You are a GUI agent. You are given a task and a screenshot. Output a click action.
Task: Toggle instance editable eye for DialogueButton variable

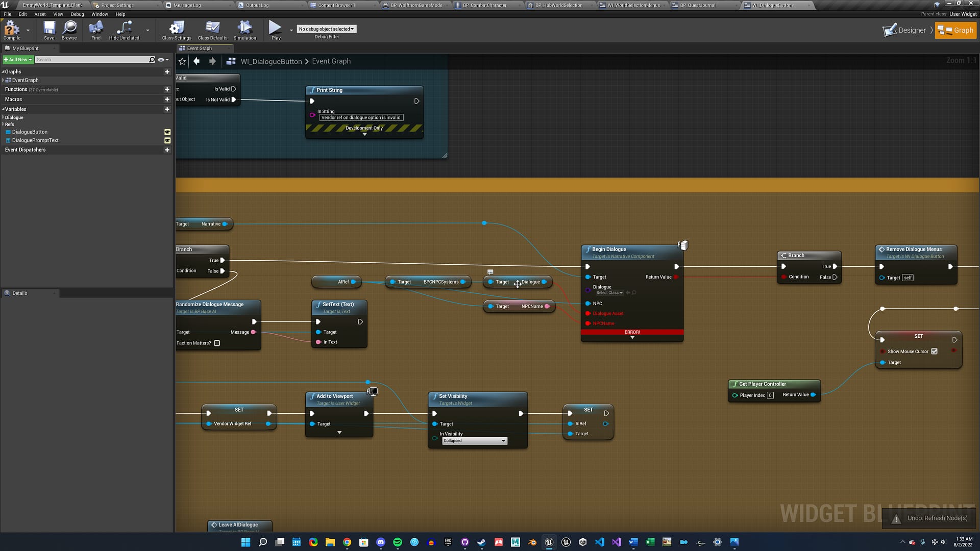pyautogui.click(x=167, y=132)
